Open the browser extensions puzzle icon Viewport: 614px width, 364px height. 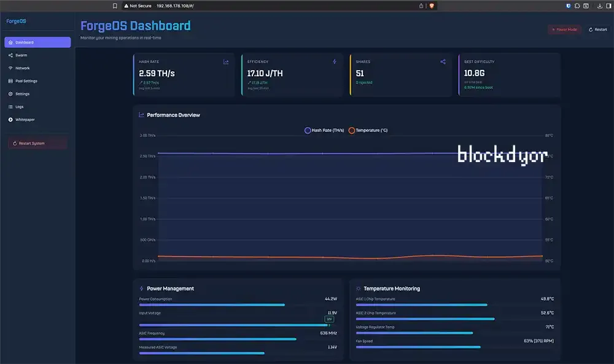577,6
